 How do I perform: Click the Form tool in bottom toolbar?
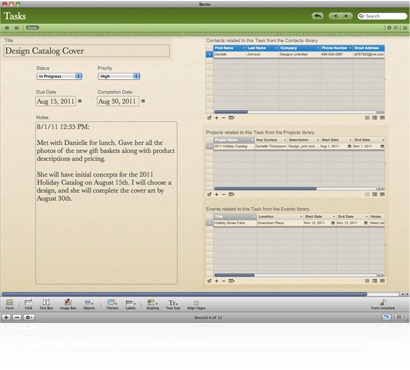10,304
